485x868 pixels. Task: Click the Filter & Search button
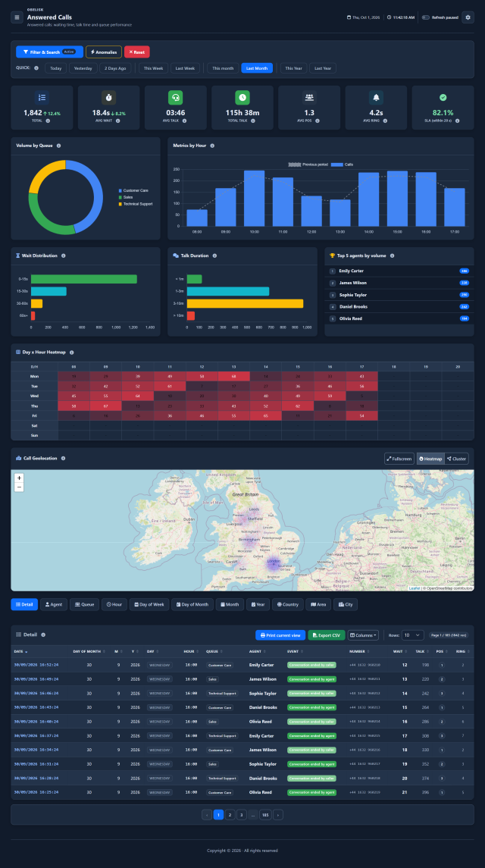click(x=49, y=52)
